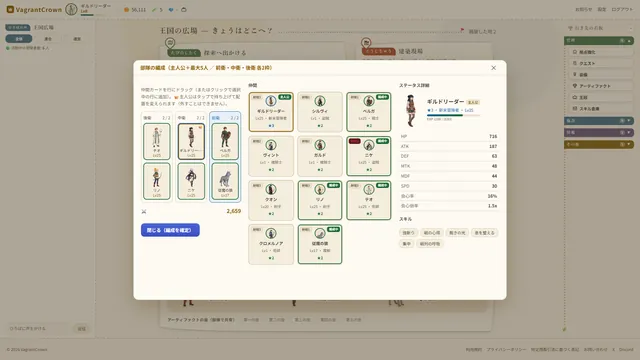Click ヴィント portrait icon in companion list
The width and height of the screenshot is (640, 360).
pyautogui.click(x=271, y=145)
